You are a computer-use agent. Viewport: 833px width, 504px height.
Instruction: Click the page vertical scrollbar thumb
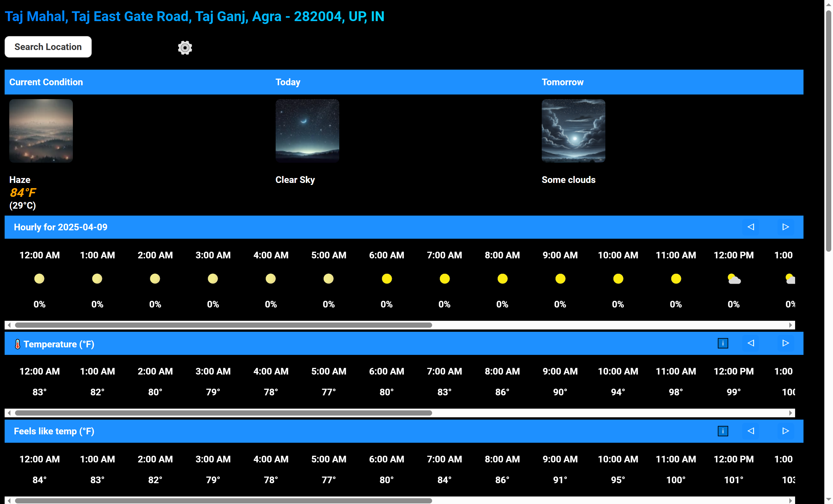pos(829,131)
